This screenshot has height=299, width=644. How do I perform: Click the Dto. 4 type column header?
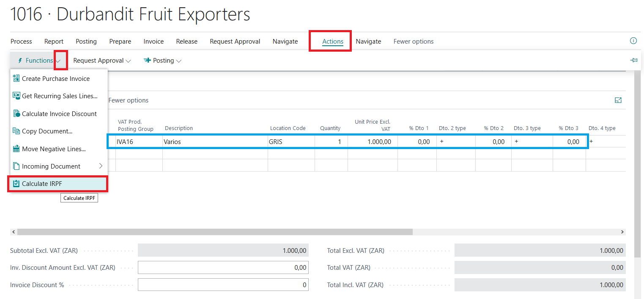click(x=602, y=128)
